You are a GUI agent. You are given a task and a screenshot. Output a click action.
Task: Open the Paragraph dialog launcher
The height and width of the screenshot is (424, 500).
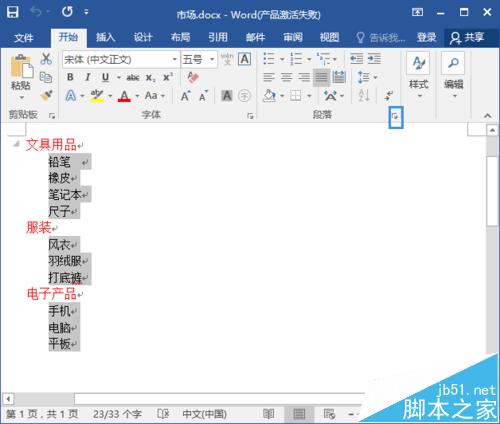396,116
